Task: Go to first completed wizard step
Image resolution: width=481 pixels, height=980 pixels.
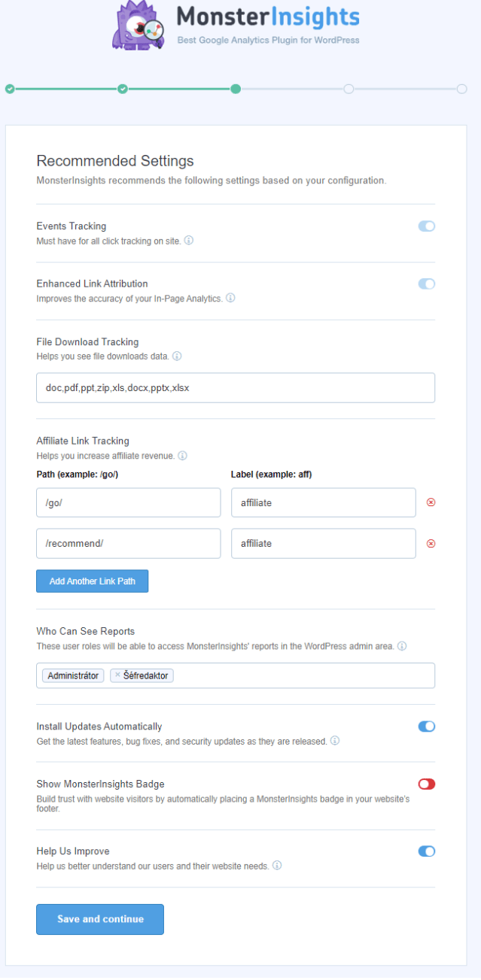Action: (x=10, y=89)
